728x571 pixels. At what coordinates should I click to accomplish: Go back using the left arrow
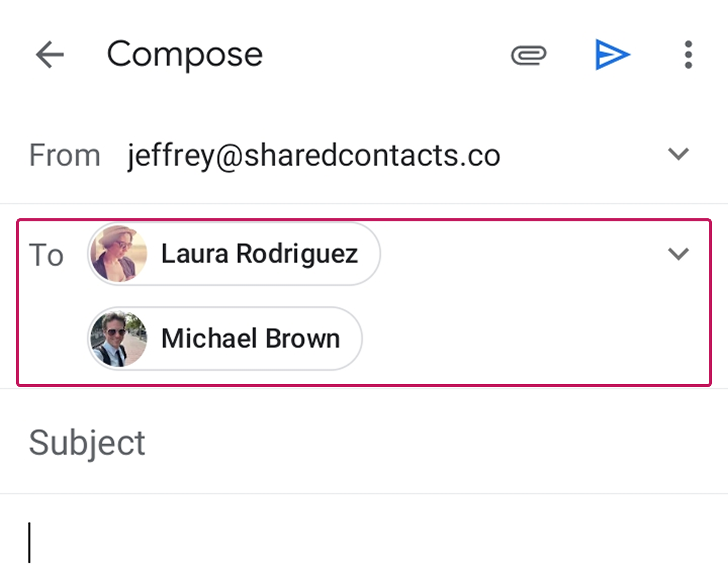[x=50, y=55]
